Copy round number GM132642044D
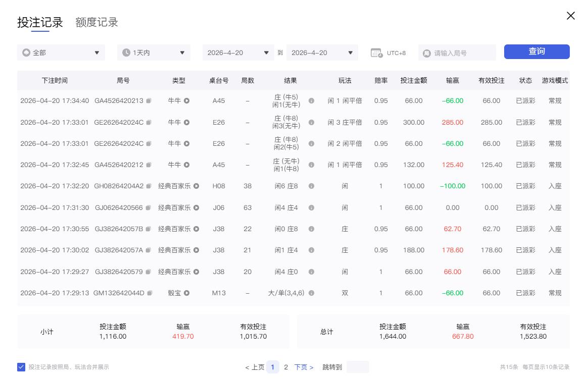588x379 pixels. pos(150,293)
